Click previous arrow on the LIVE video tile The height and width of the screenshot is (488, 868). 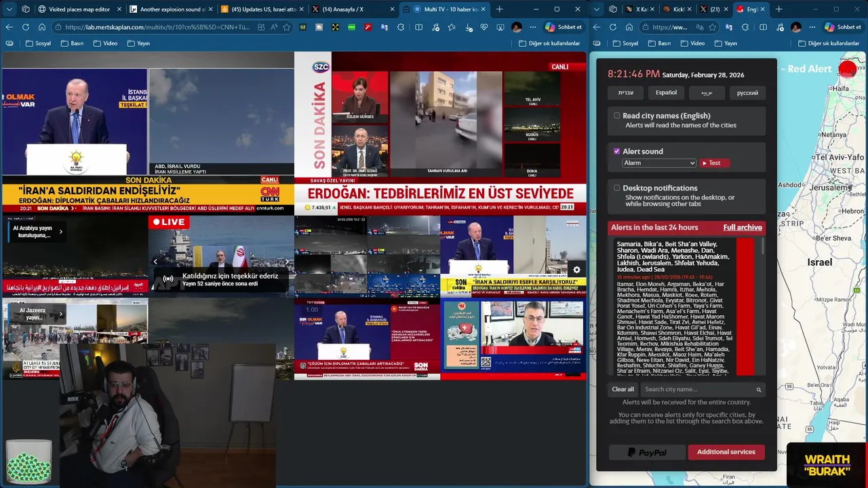click(x=155, y=261)
